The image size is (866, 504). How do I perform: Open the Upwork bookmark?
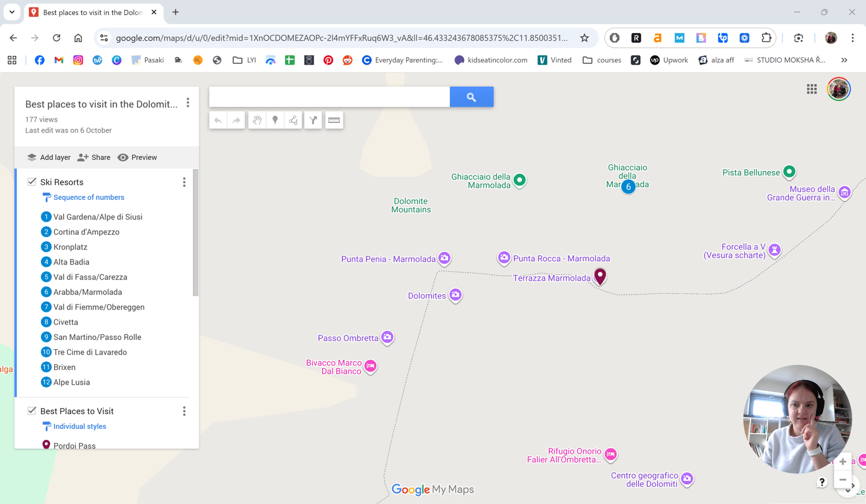click(669, 60)
